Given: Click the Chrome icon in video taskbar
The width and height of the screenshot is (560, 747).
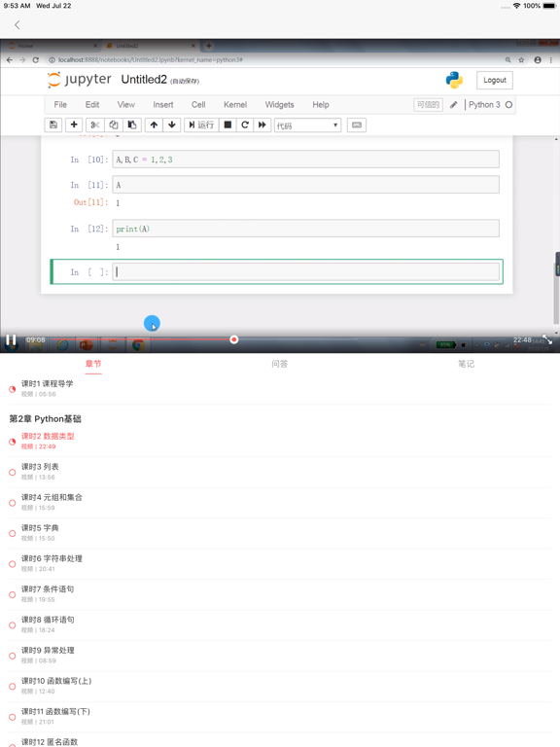Looking at the screenshot, I should 138,344.
